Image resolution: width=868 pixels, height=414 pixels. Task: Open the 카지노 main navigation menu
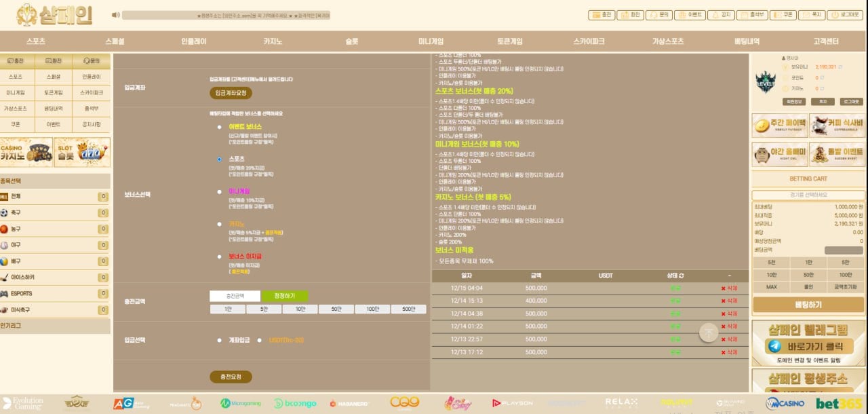pos(273,41)
